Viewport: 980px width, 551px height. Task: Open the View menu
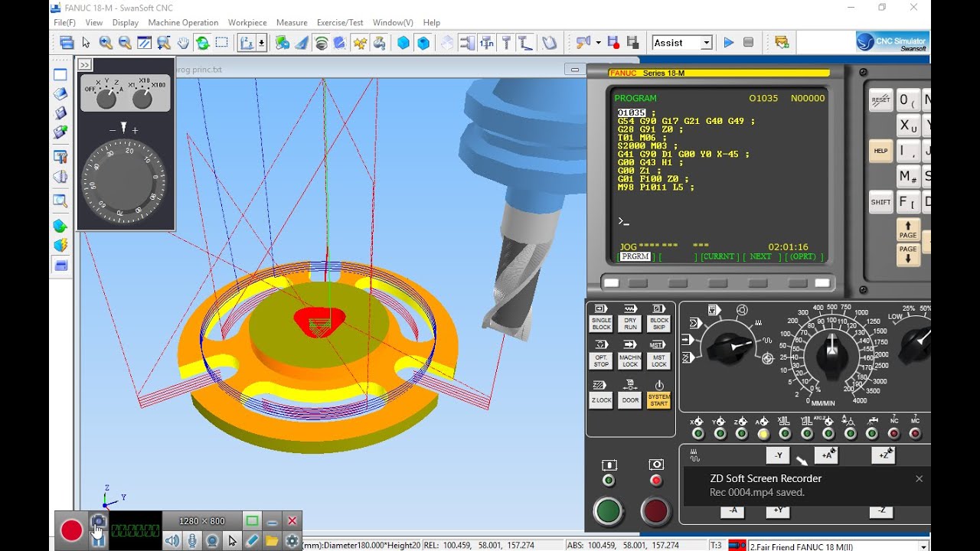point(94,23)
